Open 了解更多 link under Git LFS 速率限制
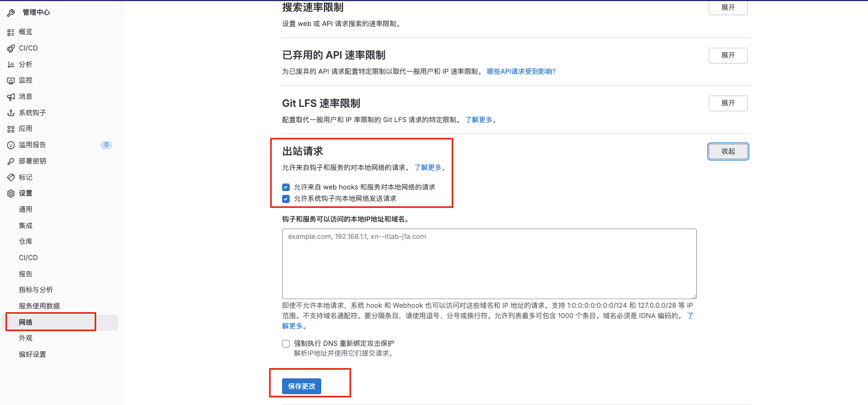This screenshot has height=405, width=868. click(x=481, y=120)
